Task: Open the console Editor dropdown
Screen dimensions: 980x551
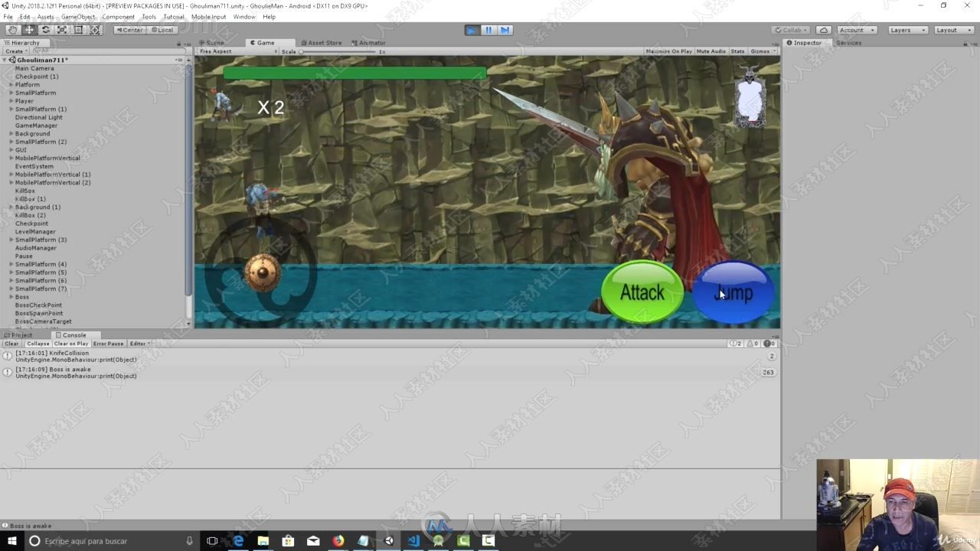Action: pos(139,344)
